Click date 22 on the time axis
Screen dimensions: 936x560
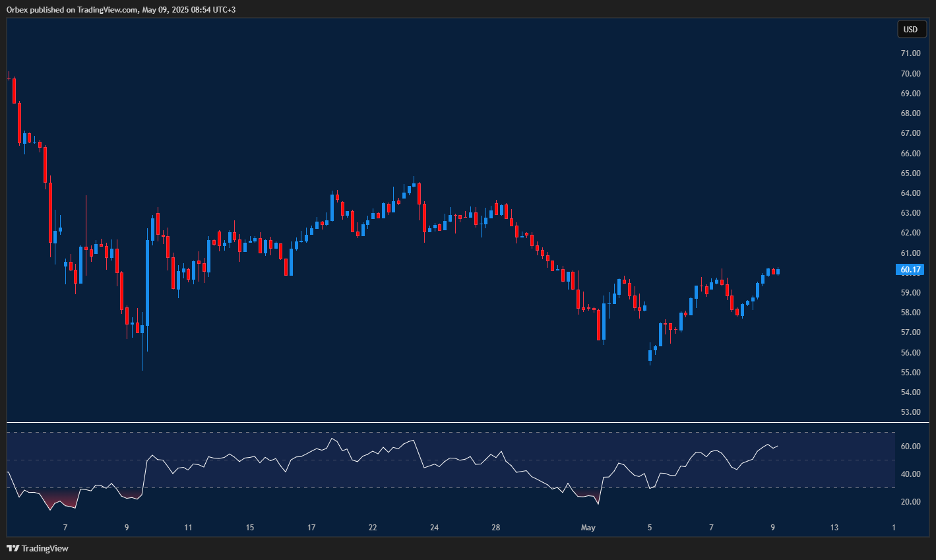pos(373,528)
